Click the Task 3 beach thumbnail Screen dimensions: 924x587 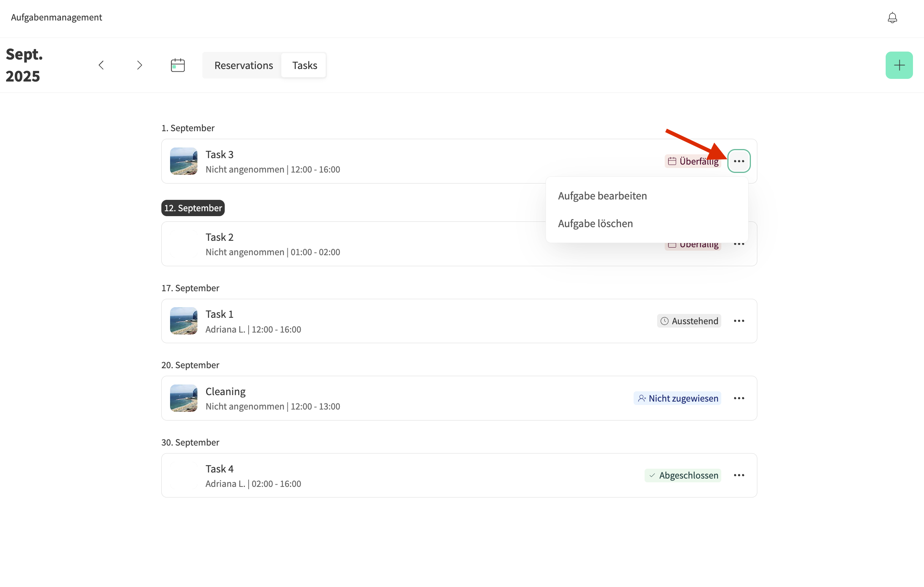click(x=183, y=161)
